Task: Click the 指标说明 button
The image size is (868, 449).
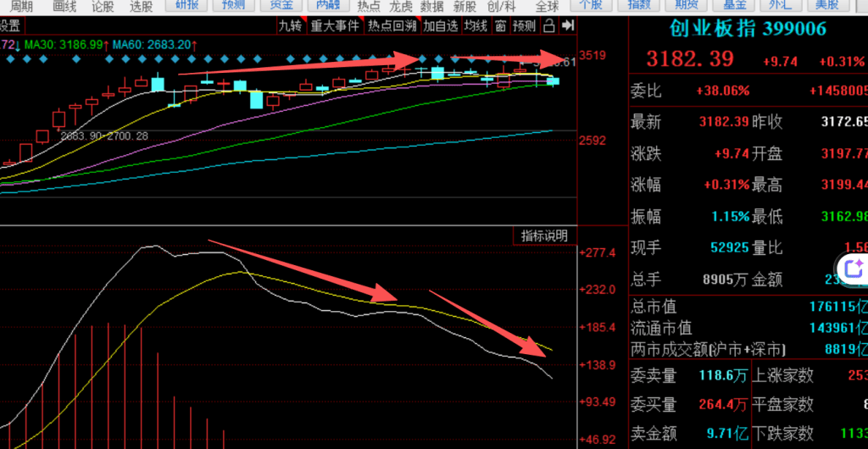Action: coord(543,236)
